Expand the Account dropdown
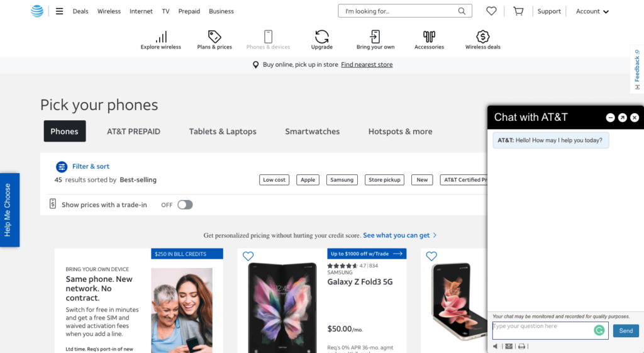This screenshot has width=644, height=353. click(x=592, y=11)
